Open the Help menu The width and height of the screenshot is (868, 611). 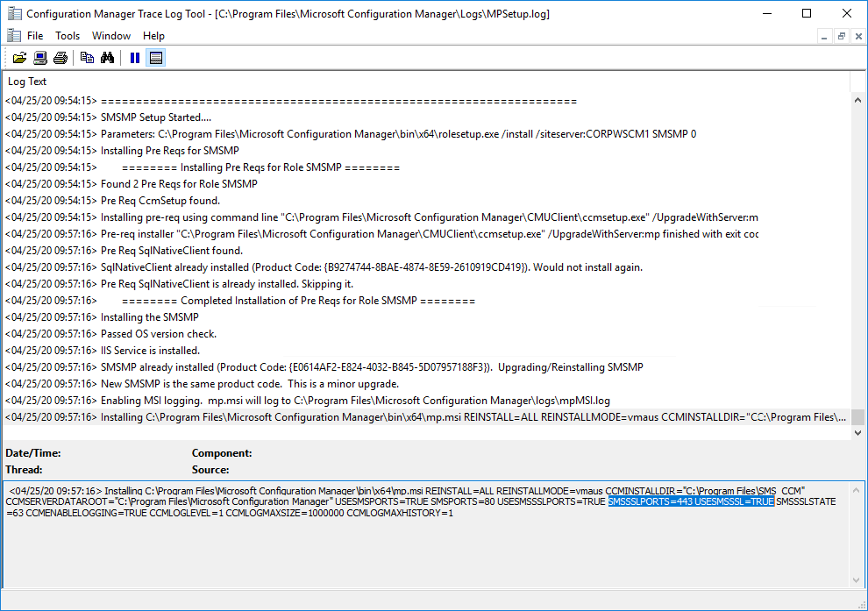(153, 36)
